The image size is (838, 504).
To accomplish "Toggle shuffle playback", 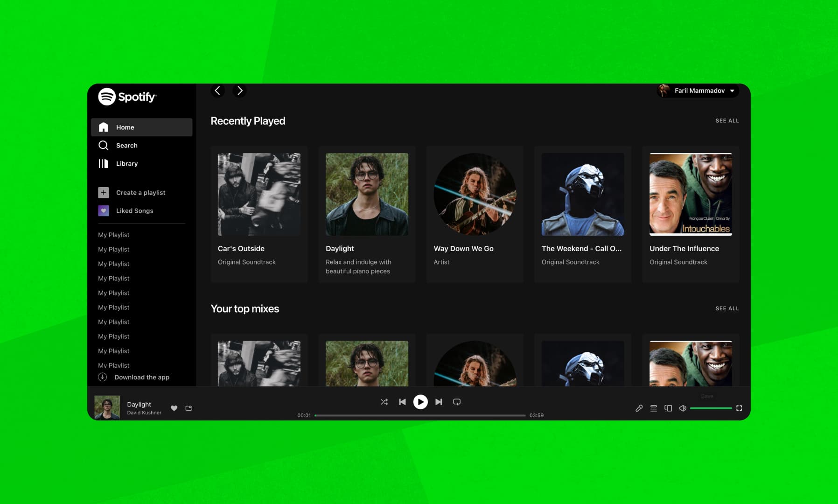I will coord(384,402).
